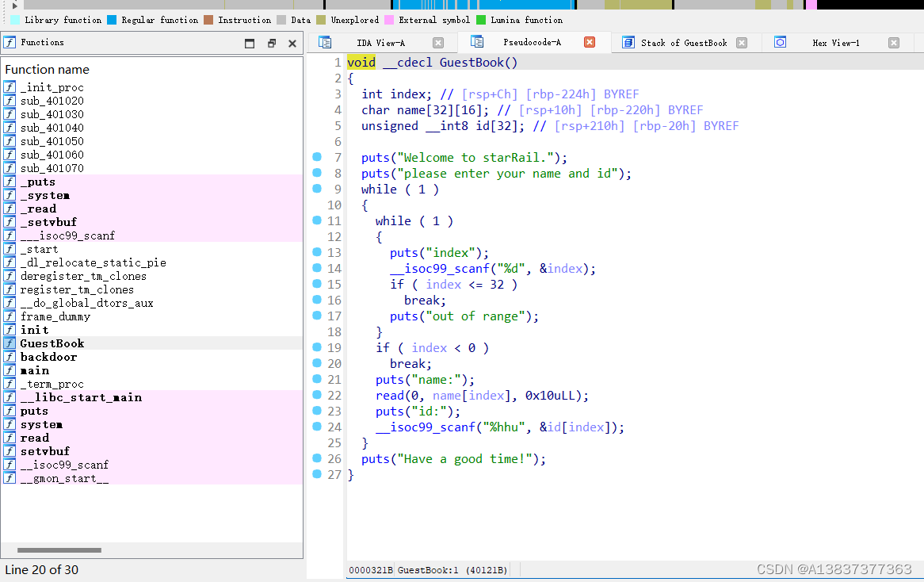Image resolution: width=924 pixels, height=582 pixels.
Task: Close the Pseudocode-A tab
Action: click(590, 42)
